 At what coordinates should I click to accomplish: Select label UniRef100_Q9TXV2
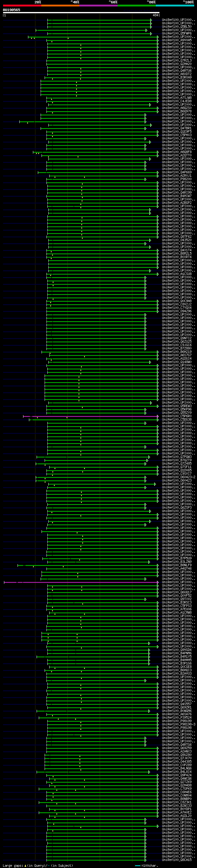[x=177, y=599]
